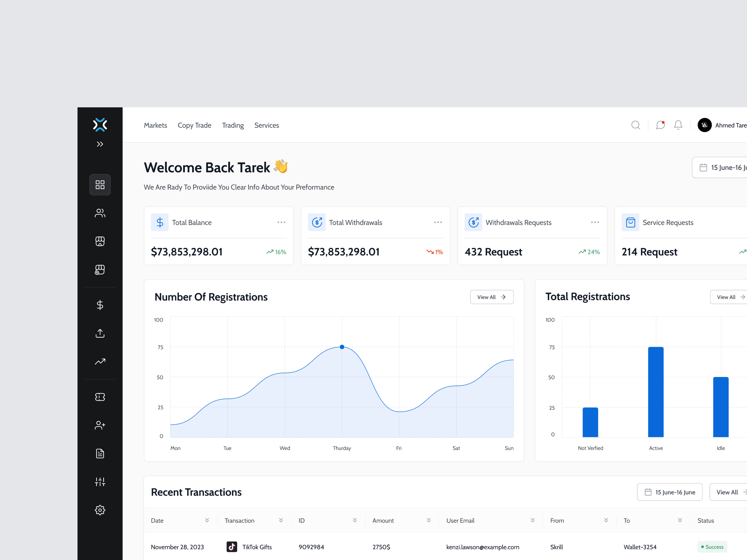Image resolution: width=747 pixels, height=560 pixels.
Task: Switch to the Copy Trade tab
Action: coord(194,125)
